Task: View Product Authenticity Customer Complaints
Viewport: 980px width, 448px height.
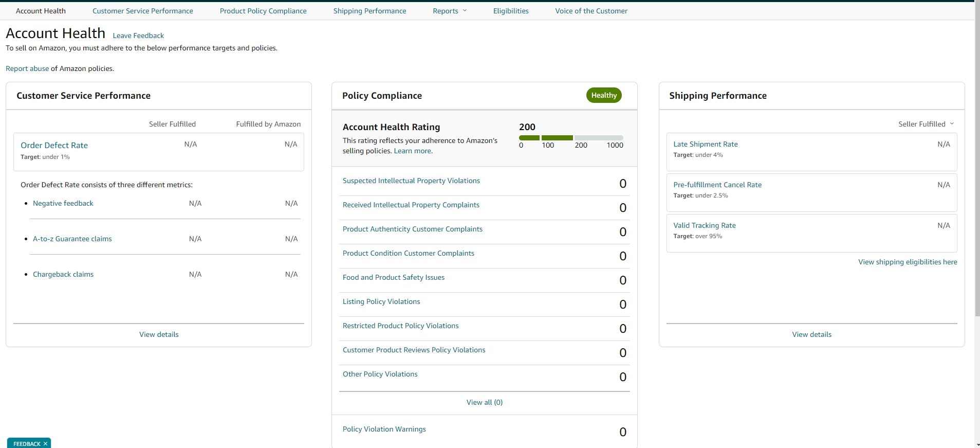Action: click(x=413, y=229)
